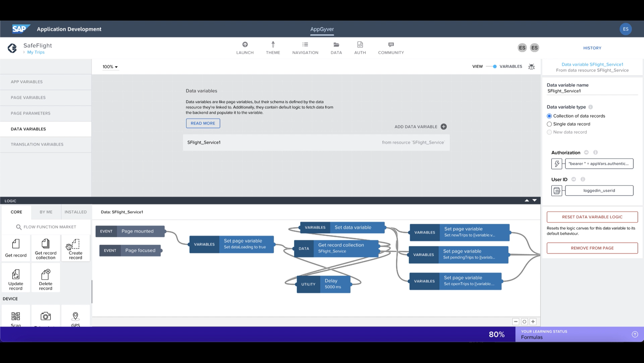Viewport: 644px width, 363px height.
Task: Click the info icon next to Authorization
Action: (595, 152)
